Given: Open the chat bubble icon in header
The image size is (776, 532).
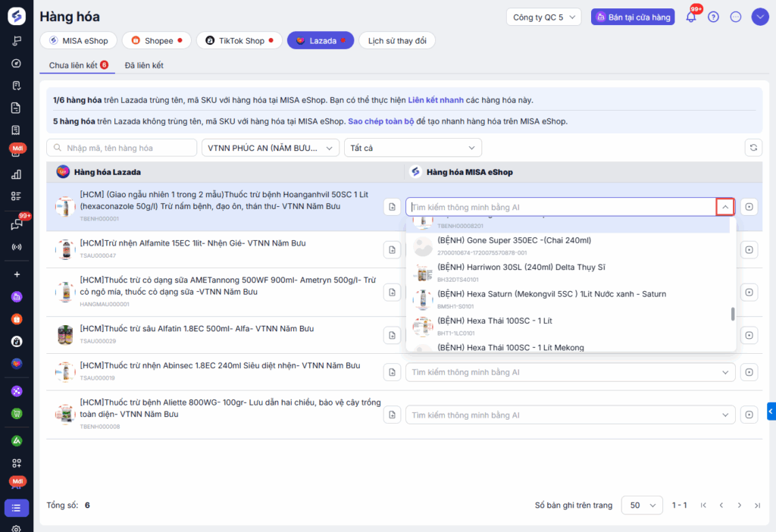Looking at the screenshot, I should pos(736,17).
